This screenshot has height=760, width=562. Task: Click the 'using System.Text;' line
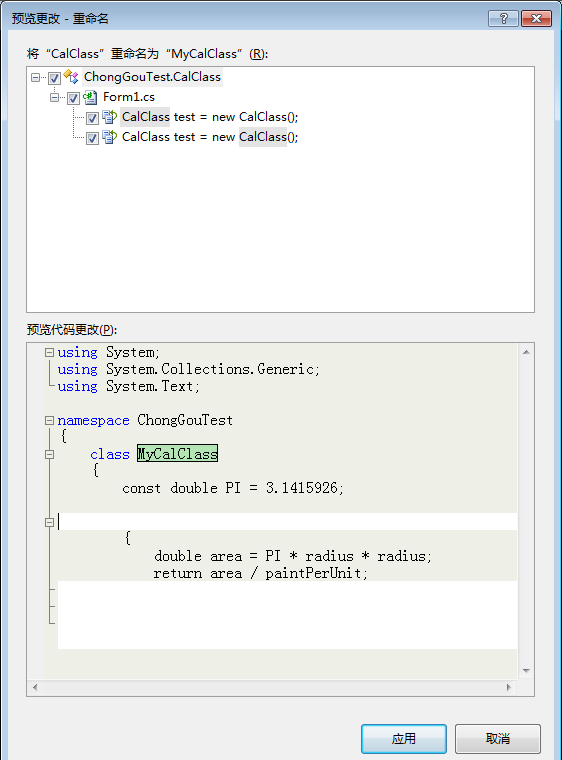(128, 386)
